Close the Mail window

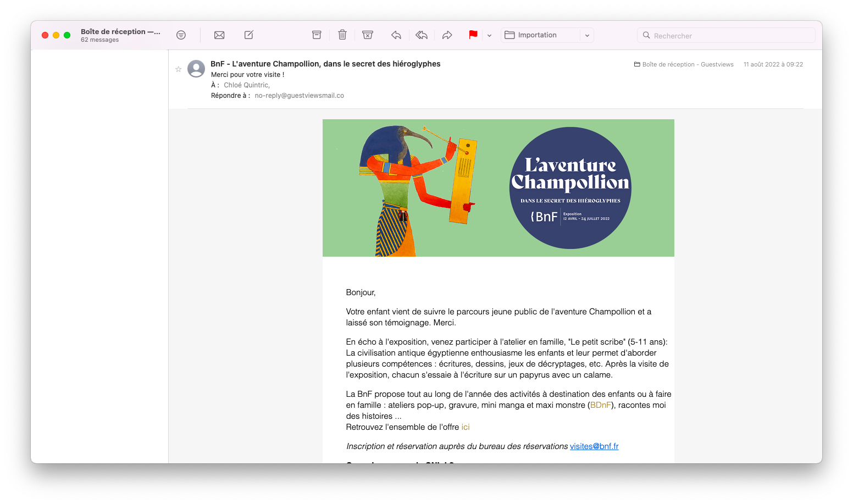(x=45, y=35)
